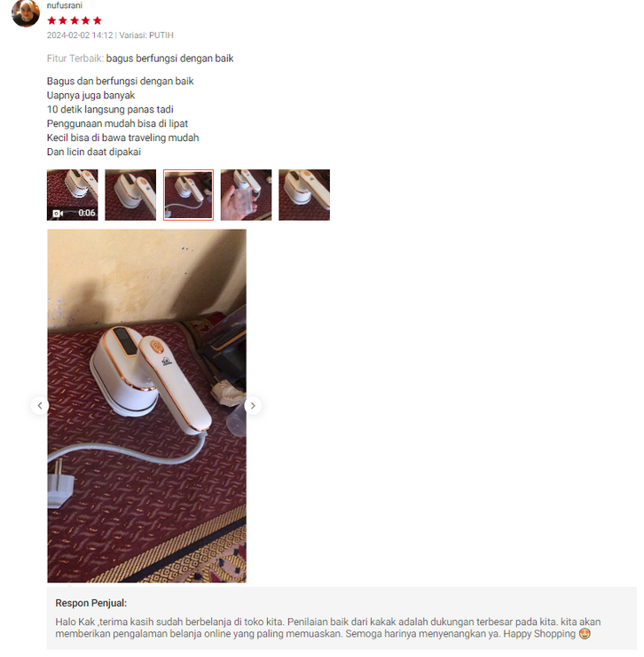Click the Fitur Terbaik label text
644x657 pixels.
click(75, 59)
